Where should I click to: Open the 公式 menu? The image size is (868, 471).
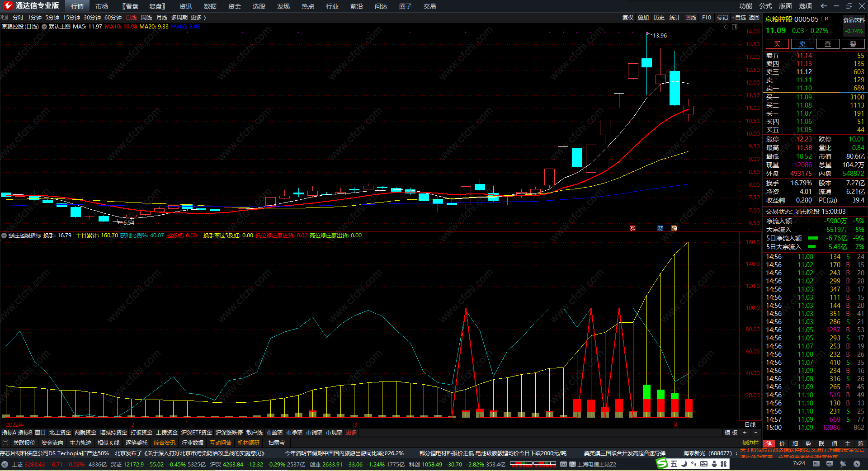pos(766,6)
